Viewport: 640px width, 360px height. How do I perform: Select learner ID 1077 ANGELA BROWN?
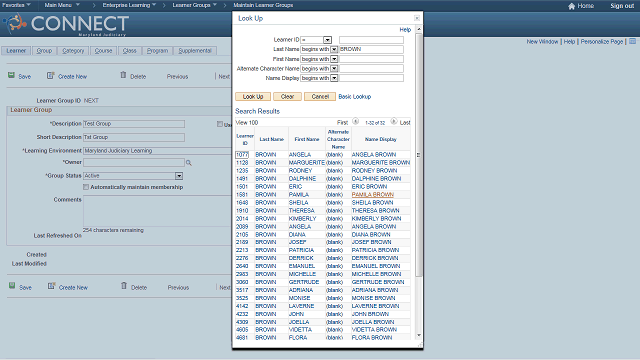(242, 155)
